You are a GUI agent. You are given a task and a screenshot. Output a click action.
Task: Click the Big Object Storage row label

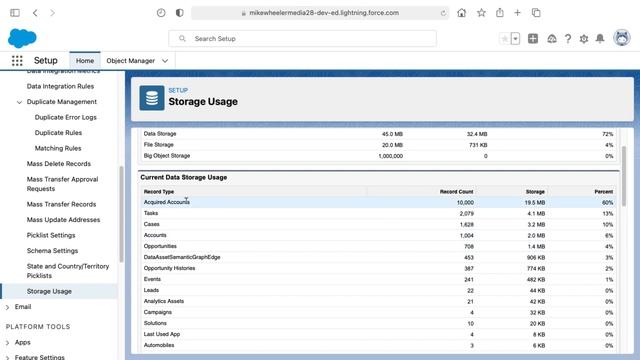167,156
